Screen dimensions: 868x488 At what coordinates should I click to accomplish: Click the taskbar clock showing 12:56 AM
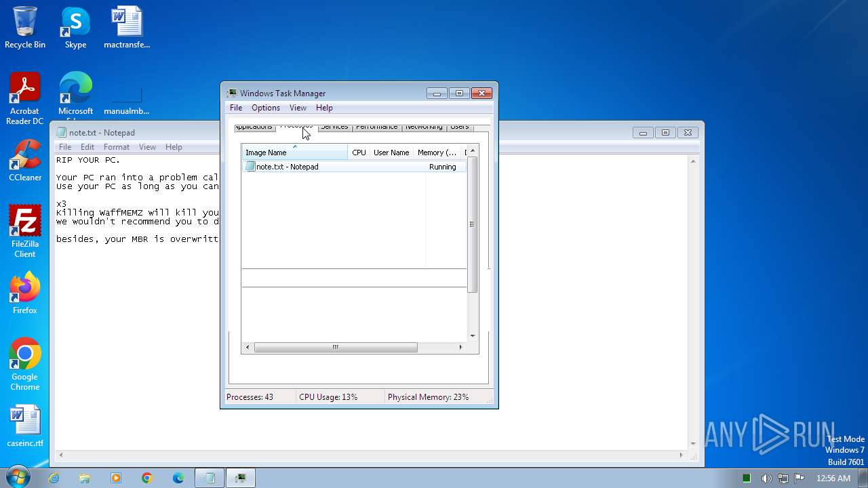tap(834, 479)
